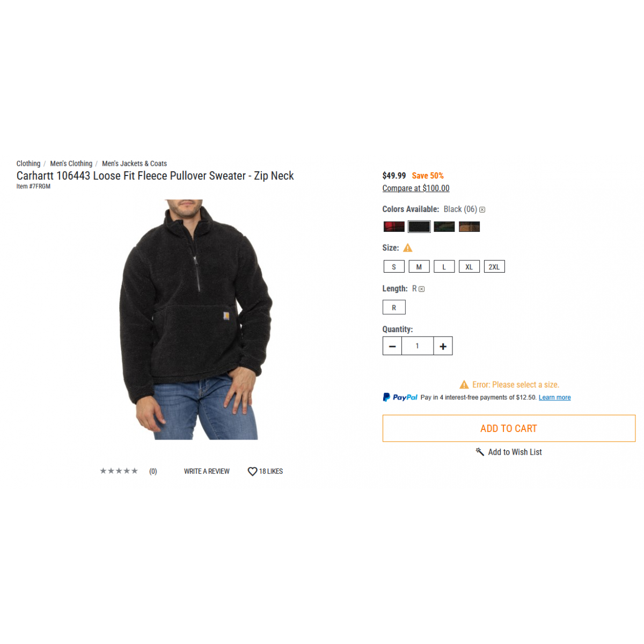Open the Clothing breadcrumb
The height and width of the screenshot is (644, 644).
pyautogui.click(x=28, y=164)
